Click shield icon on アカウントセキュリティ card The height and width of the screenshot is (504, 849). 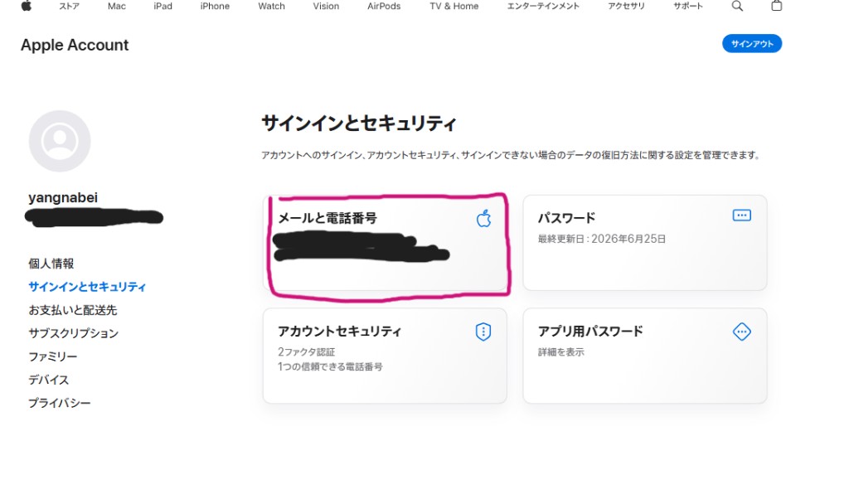tap(483, 332)
